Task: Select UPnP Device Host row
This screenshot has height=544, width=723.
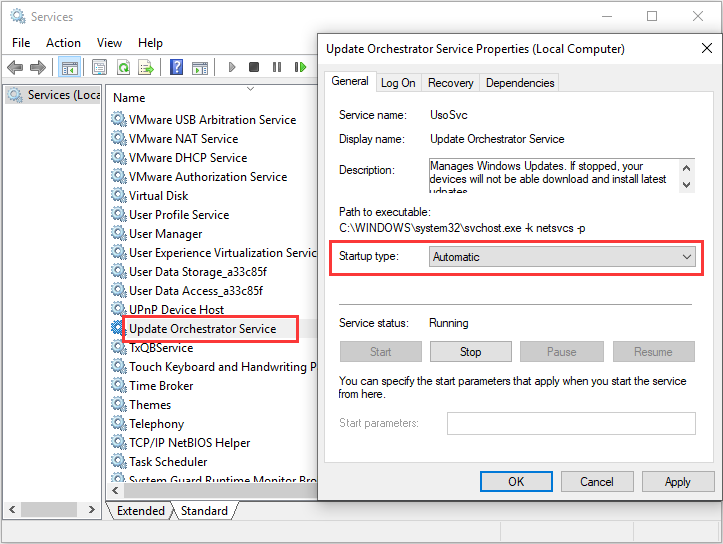Action: tap(177, 309)
